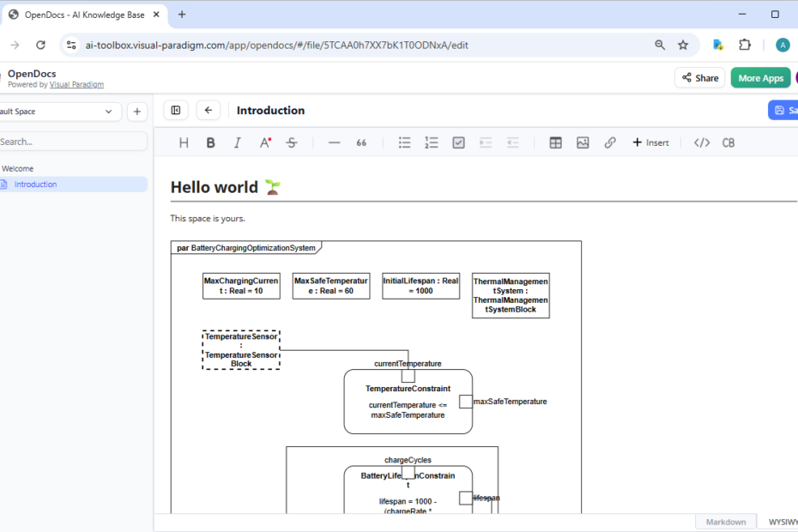Screen dimensions: 798x532
Task: Insert an image into the document
Action: [583, 142]
